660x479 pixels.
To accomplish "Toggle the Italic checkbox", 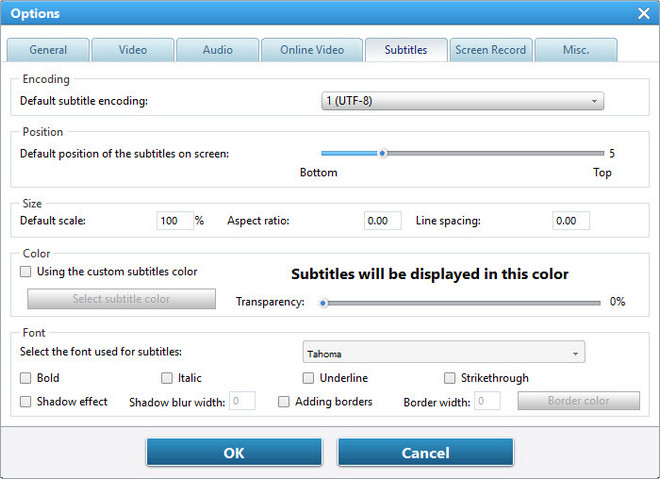I will click(167, 378).
